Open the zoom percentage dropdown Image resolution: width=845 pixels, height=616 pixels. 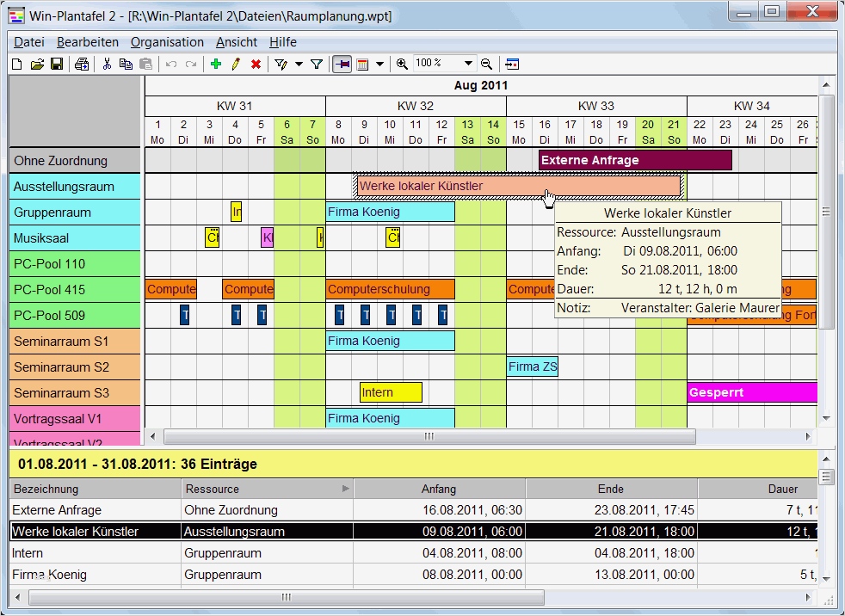point(467,64)
